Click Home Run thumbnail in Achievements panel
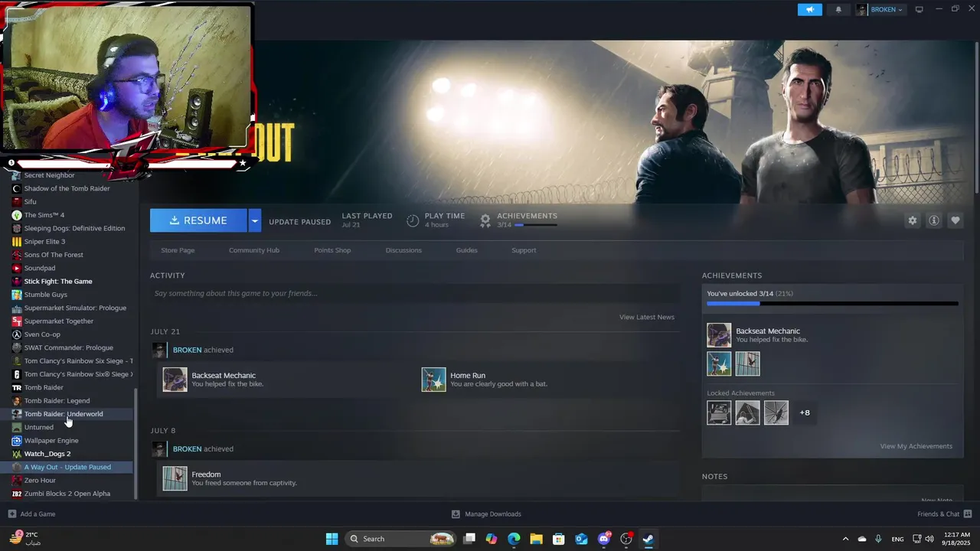This screenshot has height=551, width=980. tap(719, 364)
